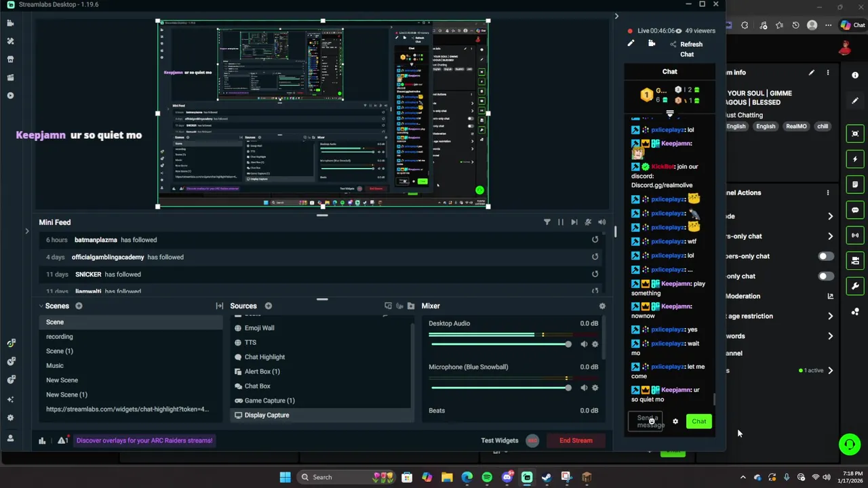Screen dimensions: 868x488
Task: Open the Themes icon in left sidebar
Action: tap(10, 41)
